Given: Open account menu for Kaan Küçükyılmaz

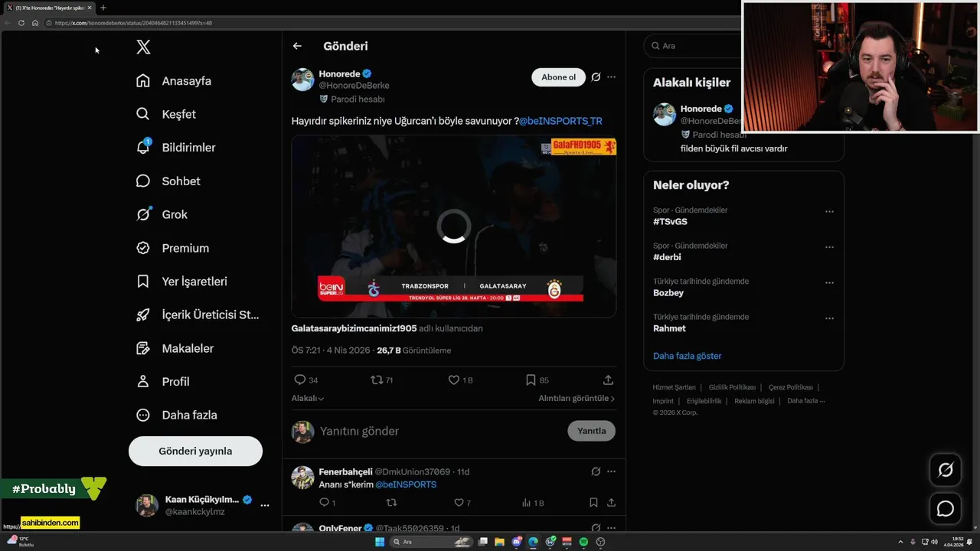Looking at the screenshot, I should [203, 505].
